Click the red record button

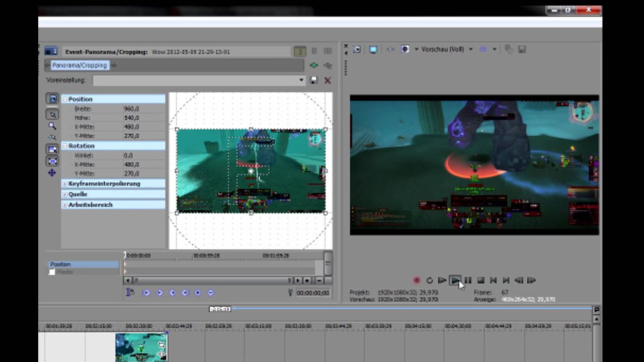[x=417, y=281]
